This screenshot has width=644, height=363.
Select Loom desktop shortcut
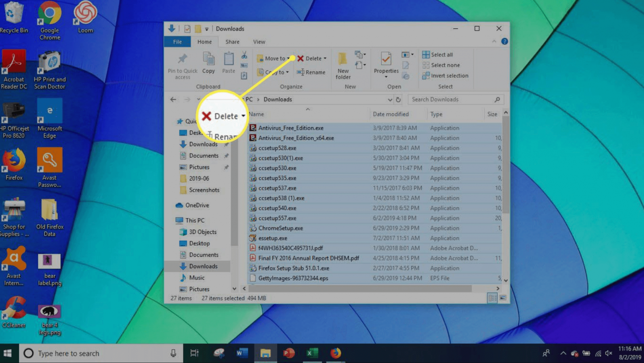click(85, 18)
